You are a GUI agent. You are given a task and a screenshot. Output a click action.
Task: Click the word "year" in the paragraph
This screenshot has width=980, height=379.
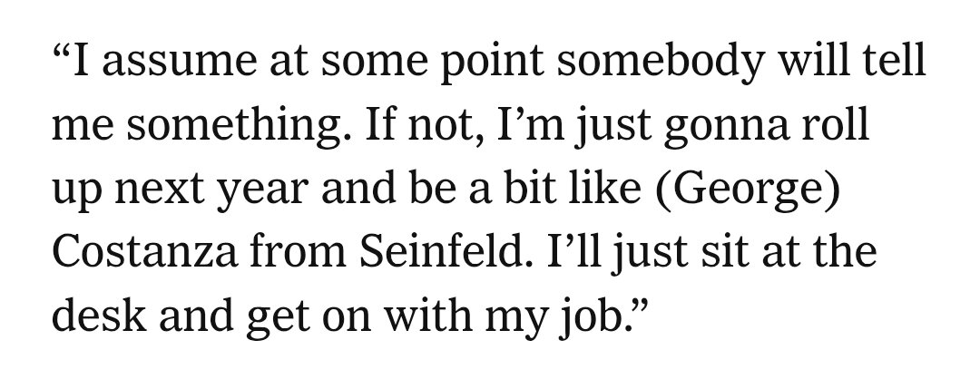coord(262,191)
